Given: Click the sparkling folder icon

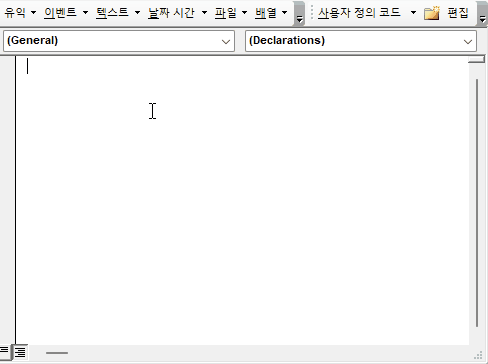Looking at the screenshot, I should (x=432, y=13).
